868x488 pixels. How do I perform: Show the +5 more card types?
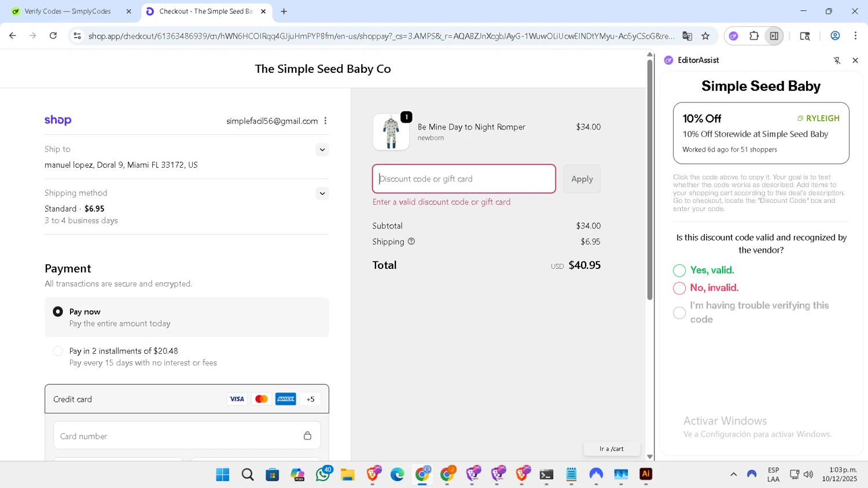point(311,399)
